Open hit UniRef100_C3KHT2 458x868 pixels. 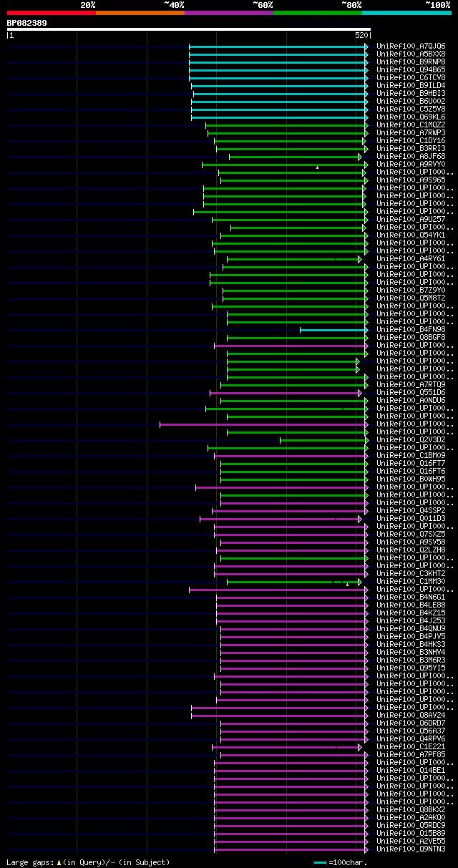point(411,573)
